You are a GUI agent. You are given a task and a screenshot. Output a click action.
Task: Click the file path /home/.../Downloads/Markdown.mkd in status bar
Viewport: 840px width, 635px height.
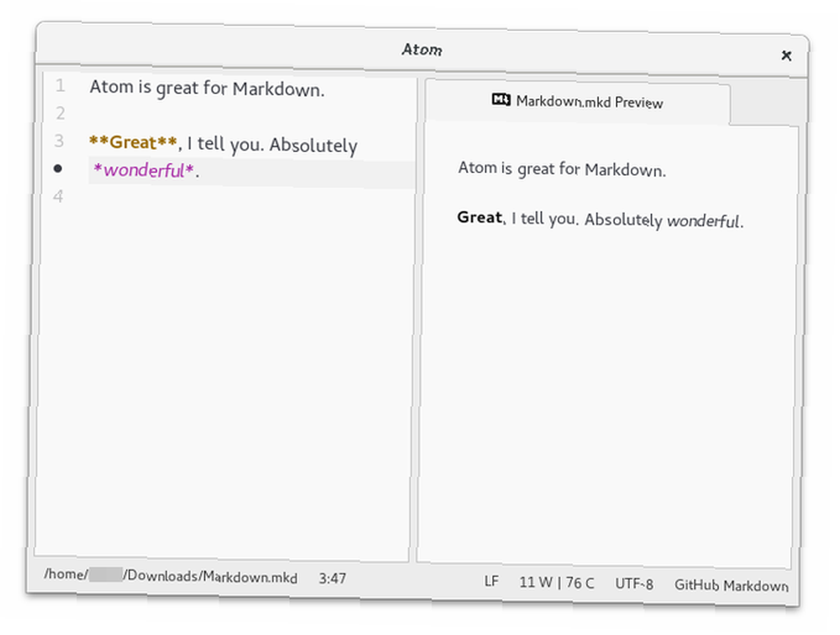click(171, 576)
